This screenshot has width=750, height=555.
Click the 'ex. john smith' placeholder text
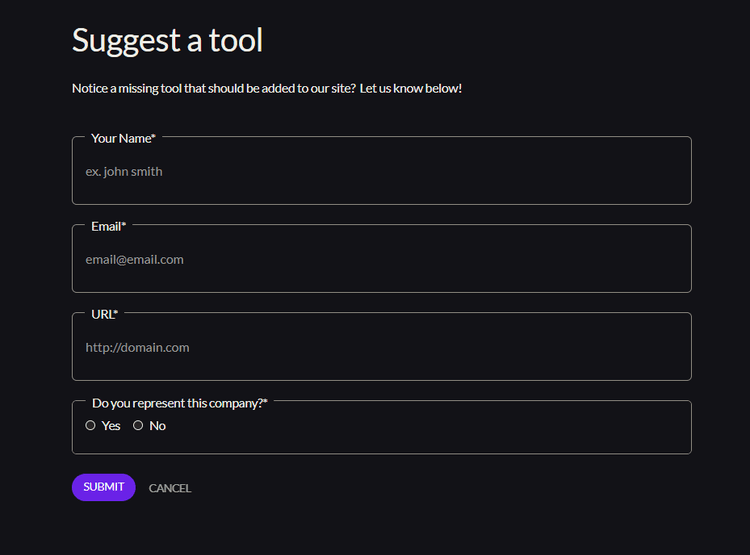124,172
